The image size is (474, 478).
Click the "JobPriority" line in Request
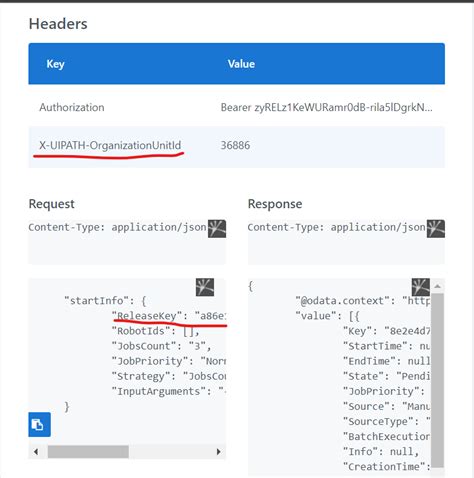click(169, 361)
